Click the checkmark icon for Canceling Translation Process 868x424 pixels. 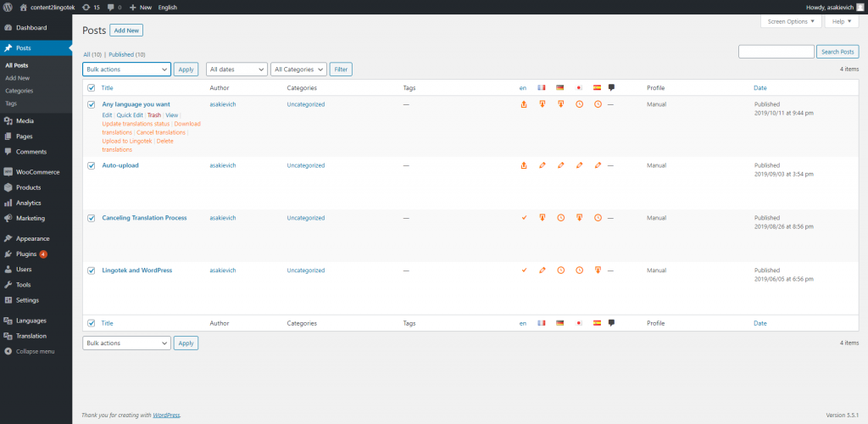click(524, 218)
